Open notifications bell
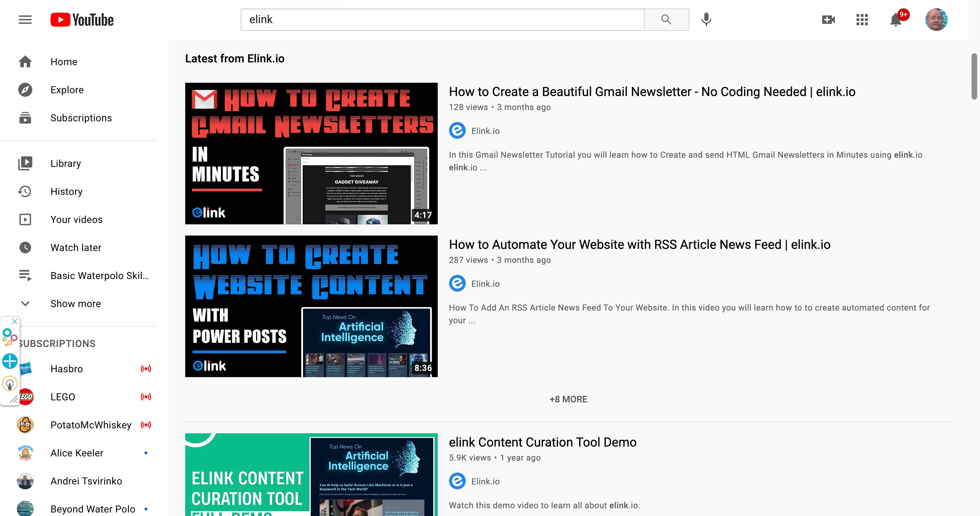The image size is (980, 516). 896,19
